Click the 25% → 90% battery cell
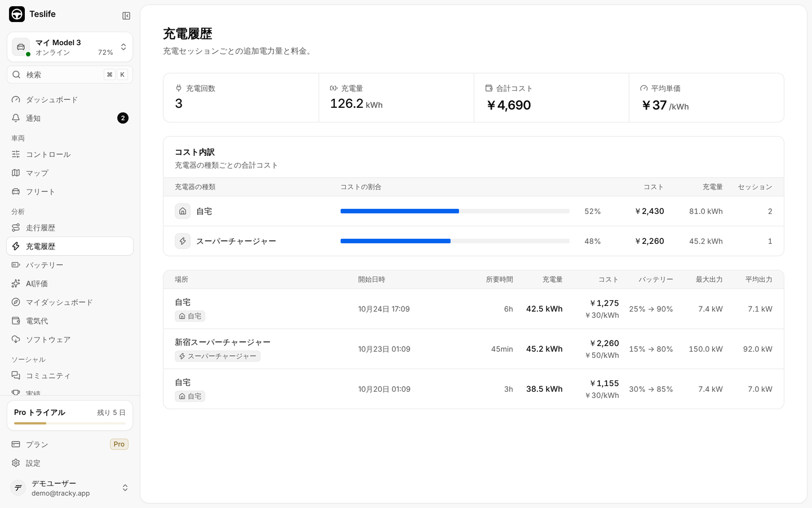Screen dimensions: 812x508 click(x=651, y=309)
